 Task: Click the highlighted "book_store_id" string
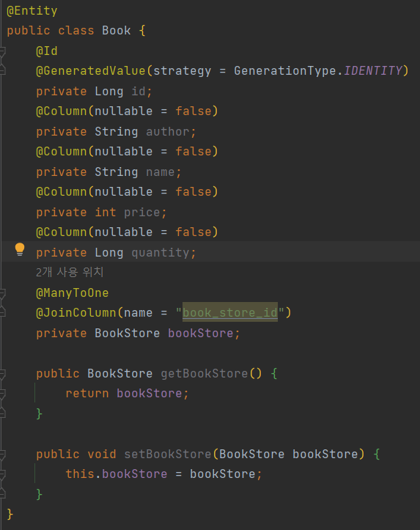[230, 313]
